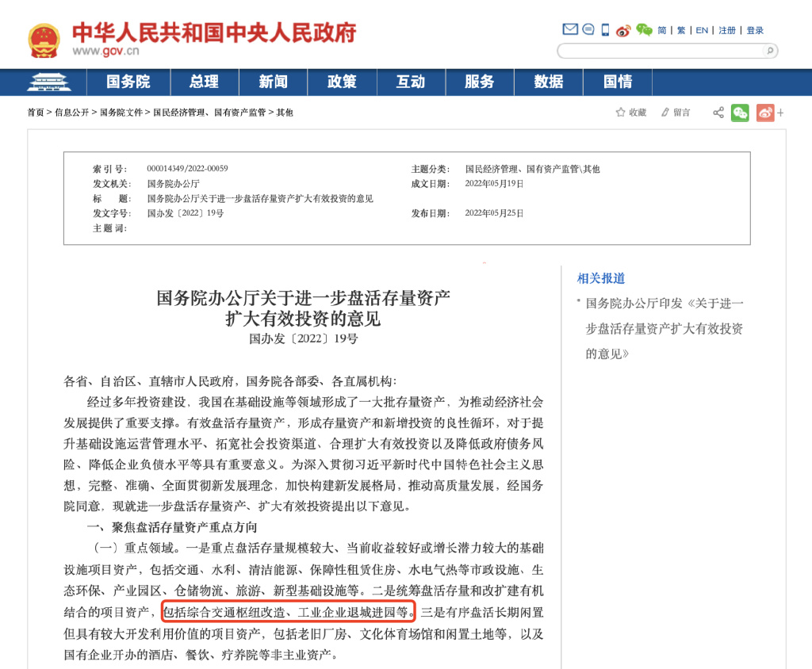Click the 留言 pencil icon

(x=665, y=113)
